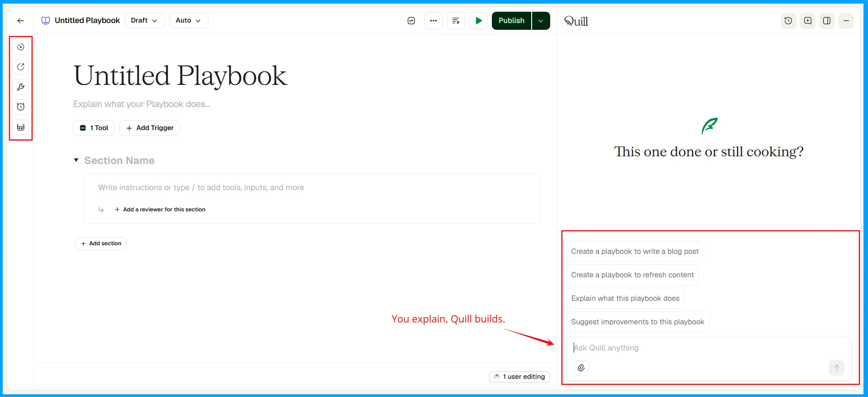Click the reply arrow icon under instructions

click(x=101, y=210)
